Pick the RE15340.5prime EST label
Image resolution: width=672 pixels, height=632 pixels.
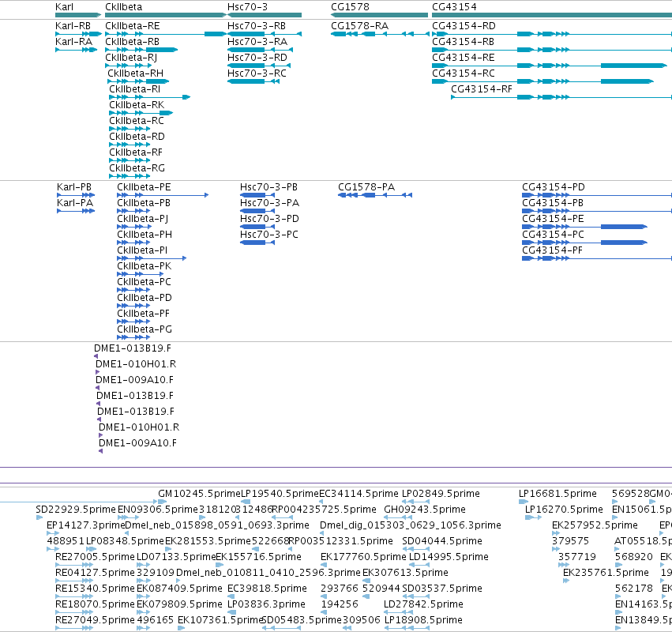[95, 589]
